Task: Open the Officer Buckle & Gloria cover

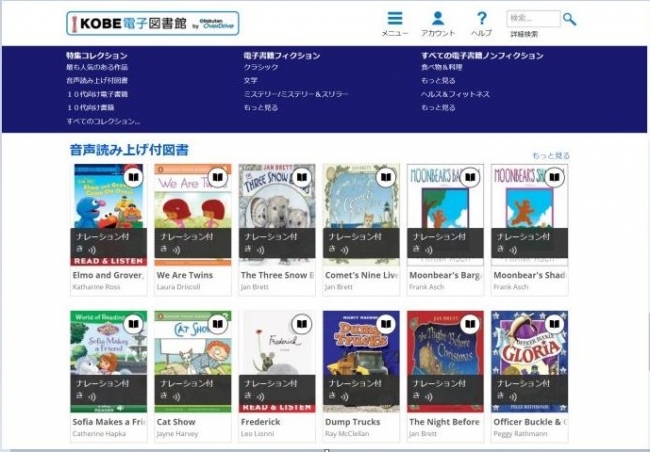Action: pyautogui.click(x=529, y=362)
